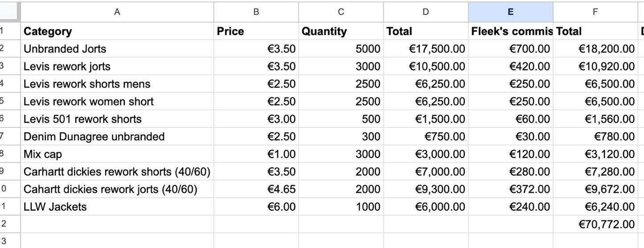Viewport: 644px width, 248px height.
Task: Select the €4.65 price cell
Action: (x=256, y=189)
